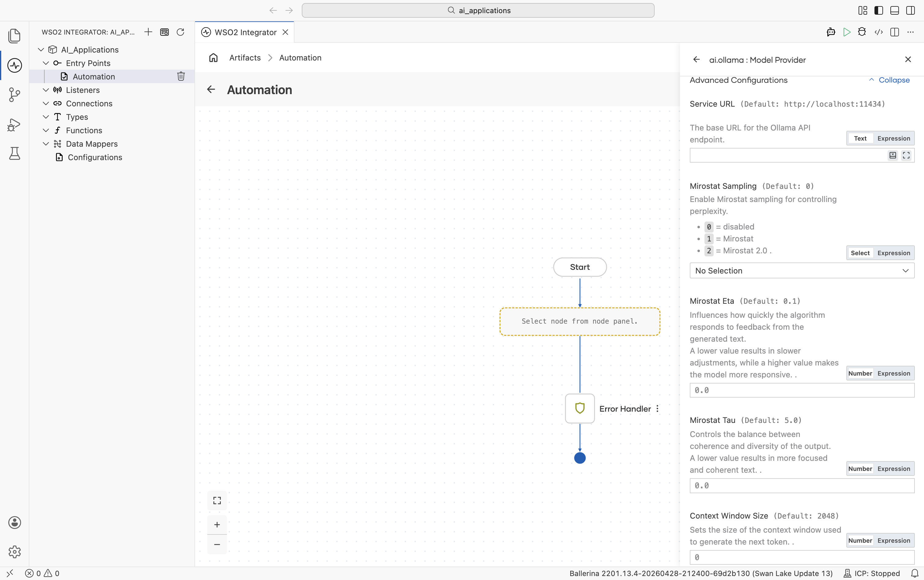Image resolution: width=924 pixels, height=580 pixels.
Task: Collapse the Entry Points tree node
Action: pos(46,63)
